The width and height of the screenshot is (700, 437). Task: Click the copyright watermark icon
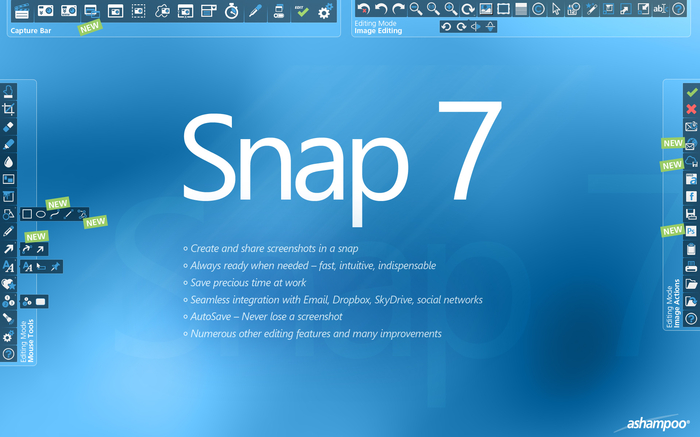pyautogui.click(x=538, y=9)
